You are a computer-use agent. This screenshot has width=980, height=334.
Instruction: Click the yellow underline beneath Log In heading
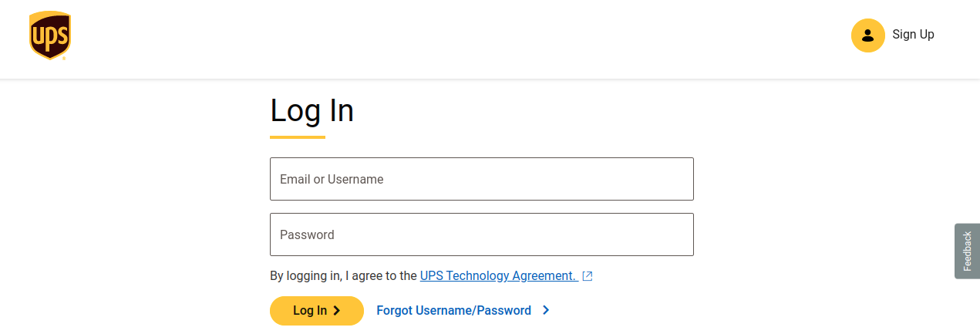click(298, 137)
